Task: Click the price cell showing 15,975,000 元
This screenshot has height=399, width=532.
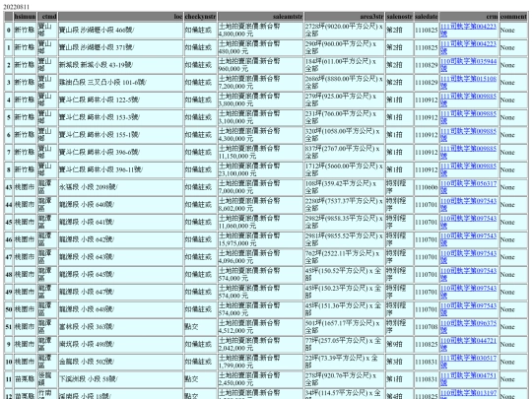Action: coord(260,239)
